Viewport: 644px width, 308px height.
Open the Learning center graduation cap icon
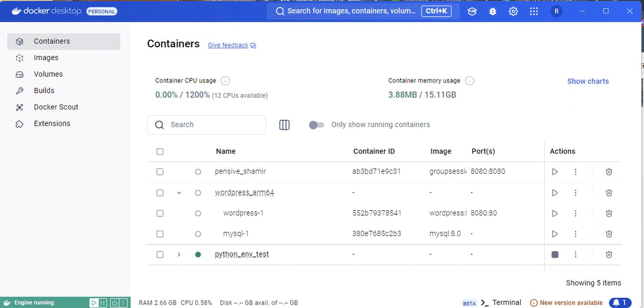pos(472,11)
